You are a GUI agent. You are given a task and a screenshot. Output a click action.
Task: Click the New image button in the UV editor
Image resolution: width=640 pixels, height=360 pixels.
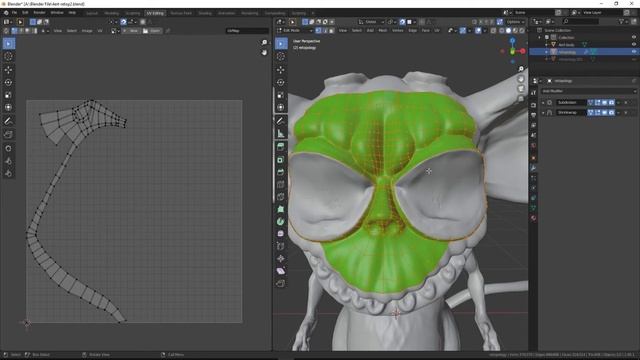[131, 31]
